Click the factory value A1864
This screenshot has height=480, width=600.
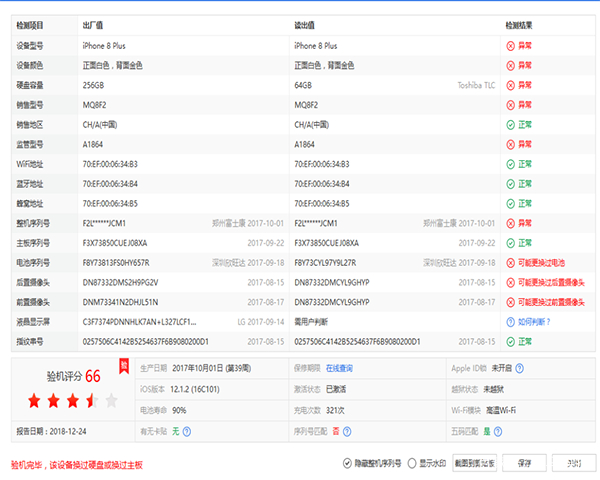[x=93, y=144]
